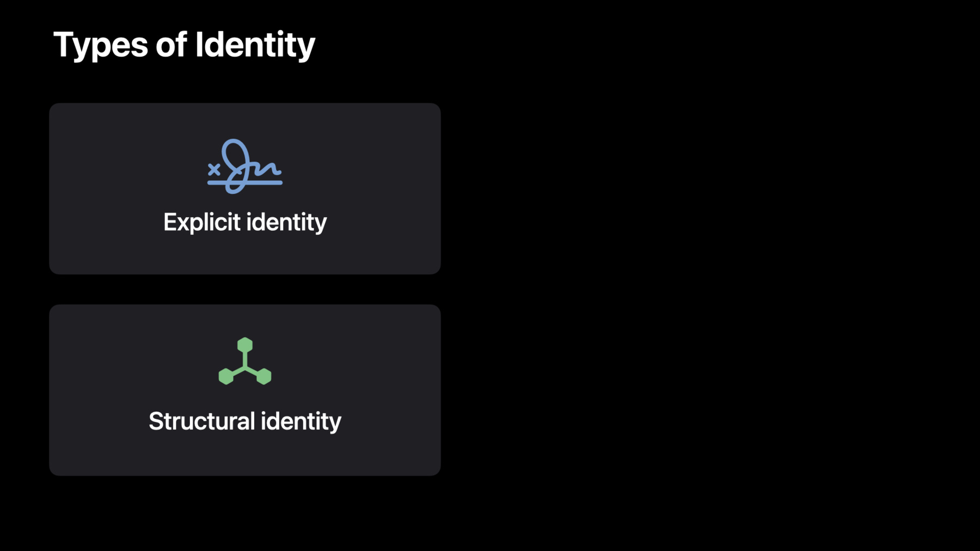The width and height of the screenshot is (980, 551).
Task: Click the blue signature icon
Action: point(244,166)
